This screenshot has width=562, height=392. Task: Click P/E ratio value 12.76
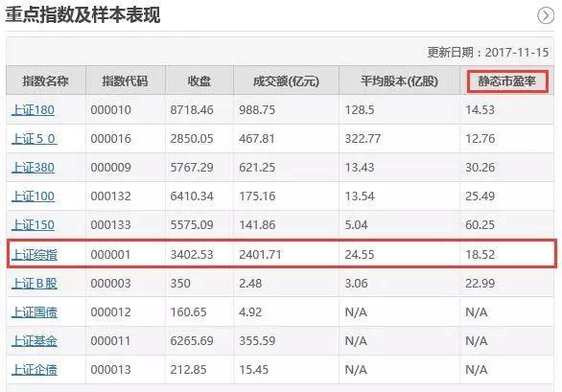click(480, 139)
